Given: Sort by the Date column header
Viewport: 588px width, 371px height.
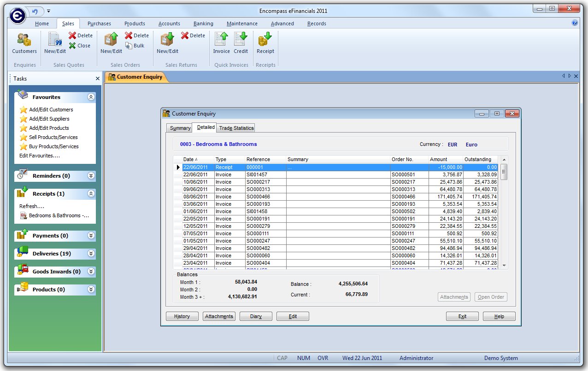Looking at the screenshot, I should (x=198, y=159).
